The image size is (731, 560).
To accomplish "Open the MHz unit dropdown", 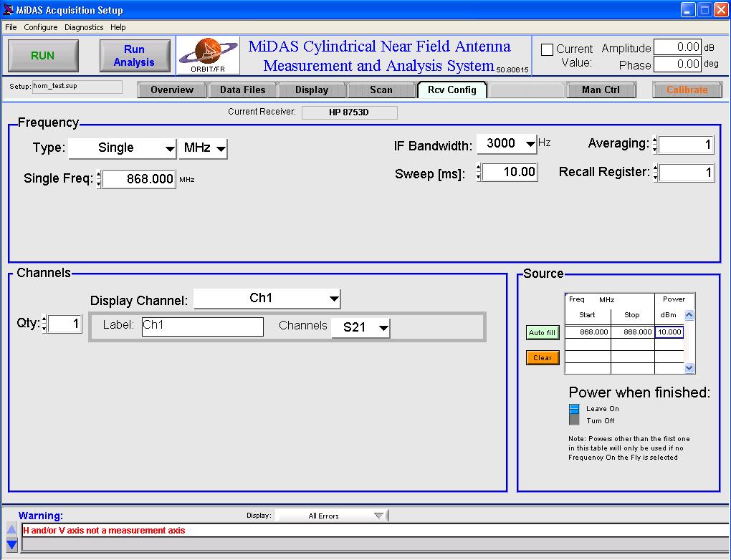I will [x=204, y=148].
